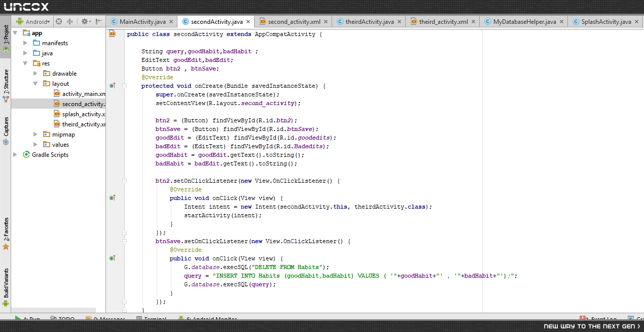Switch to the theirdActivity.java tab
Viewport: 644px width, 332px height.
tap(369, 21)
